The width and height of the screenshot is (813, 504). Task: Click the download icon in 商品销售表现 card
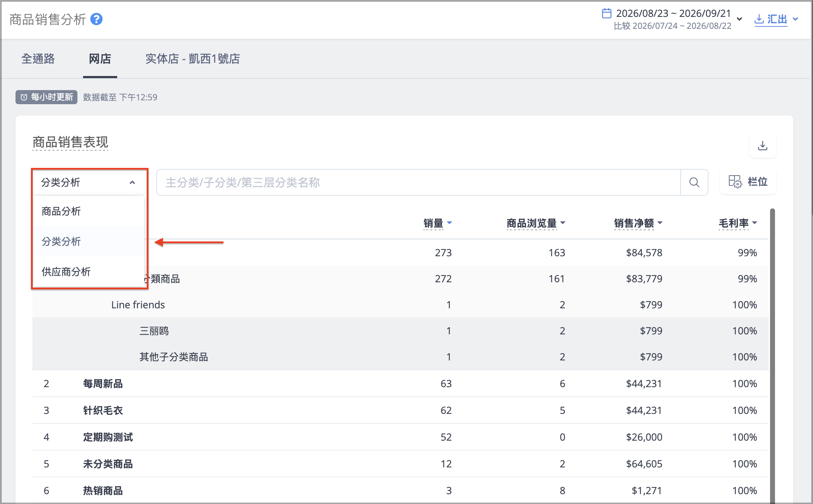click(763, 146)
